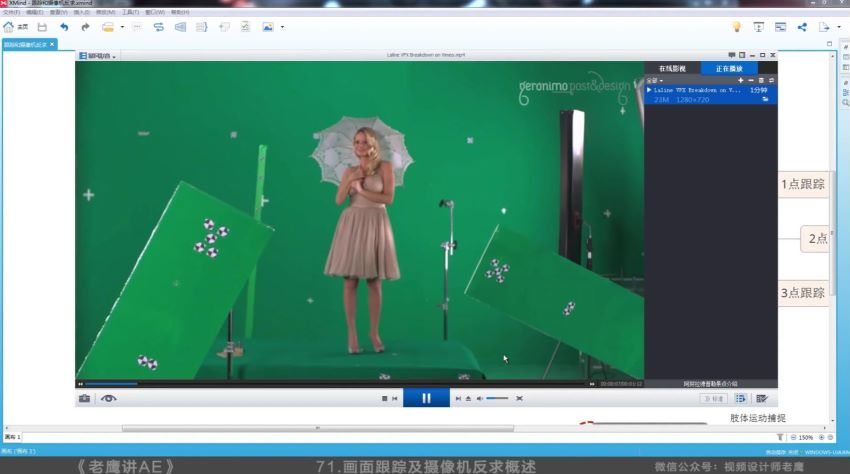Viewport: 850px width, 474px height.
Task: Save the mind map with the disk icon
Action: pos(42,27)
